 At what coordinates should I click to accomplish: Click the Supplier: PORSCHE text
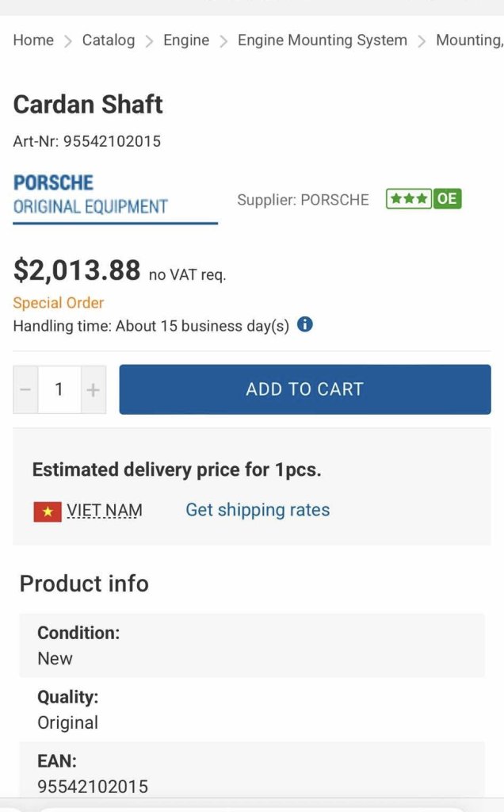(x=304, y=200)
